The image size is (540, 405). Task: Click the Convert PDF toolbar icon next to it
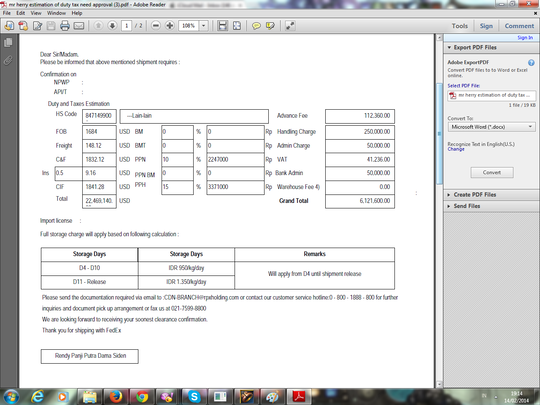[x=23, y=26]
